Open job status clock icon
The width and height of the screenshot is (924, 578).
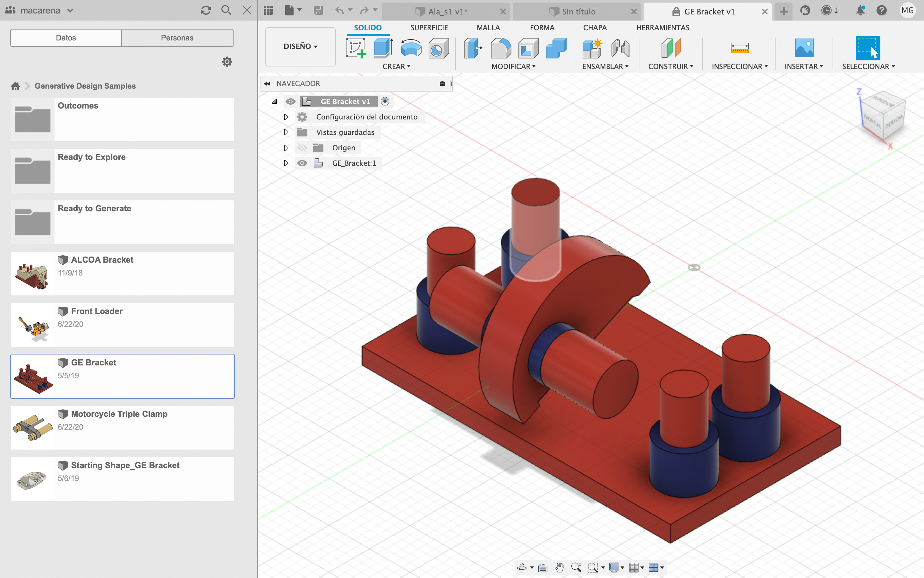[826, 11]
